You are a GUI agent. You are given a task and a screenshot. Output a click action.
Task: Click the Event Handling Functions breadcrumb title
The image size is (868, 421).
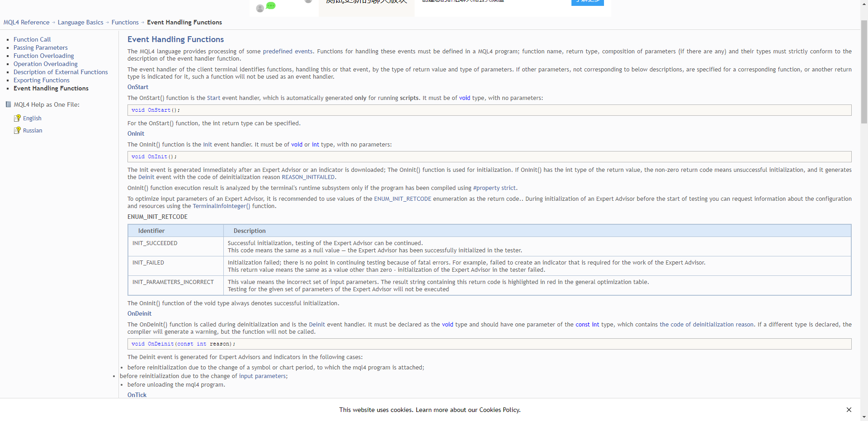[184, 22]
